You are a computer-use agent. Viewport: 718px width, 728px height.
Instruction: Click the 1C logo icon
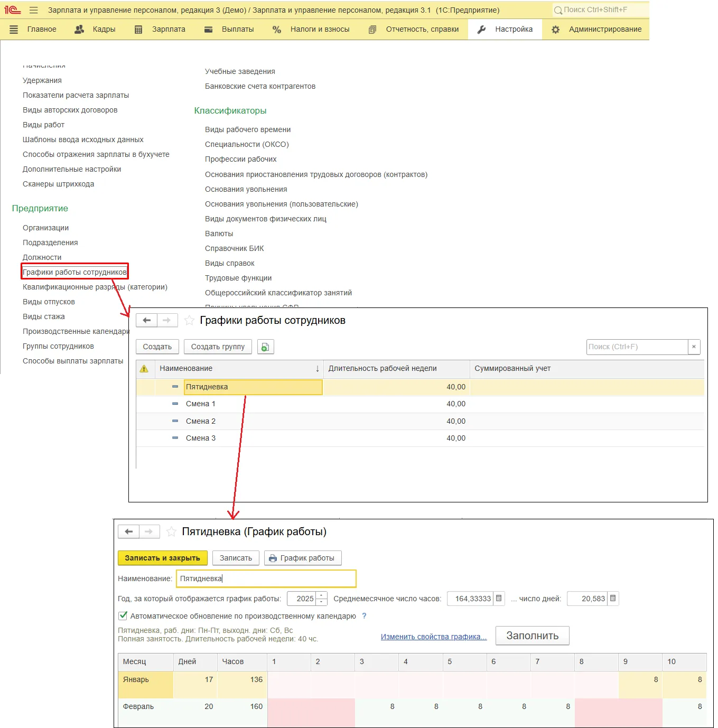click(x=13, y=10)
